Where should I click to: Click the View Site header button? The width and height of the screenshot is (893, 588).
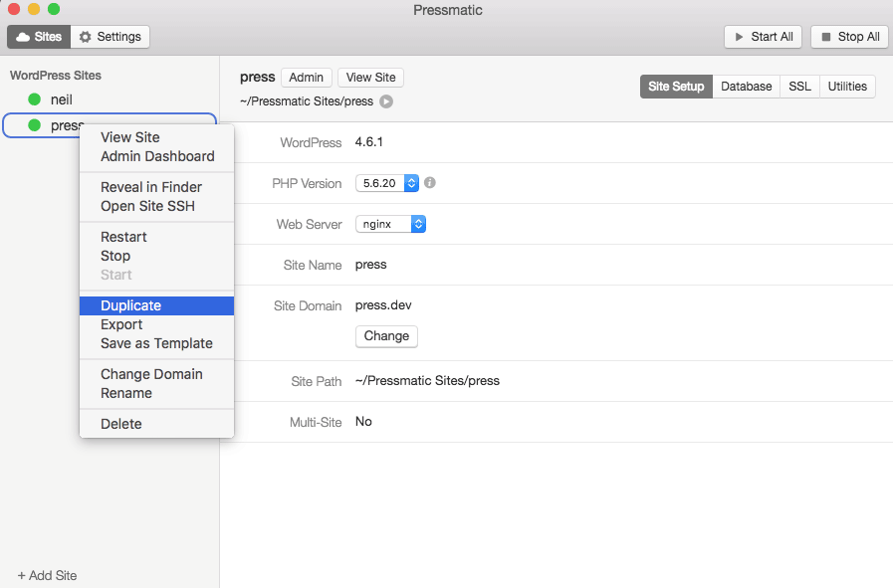point(370,78)
